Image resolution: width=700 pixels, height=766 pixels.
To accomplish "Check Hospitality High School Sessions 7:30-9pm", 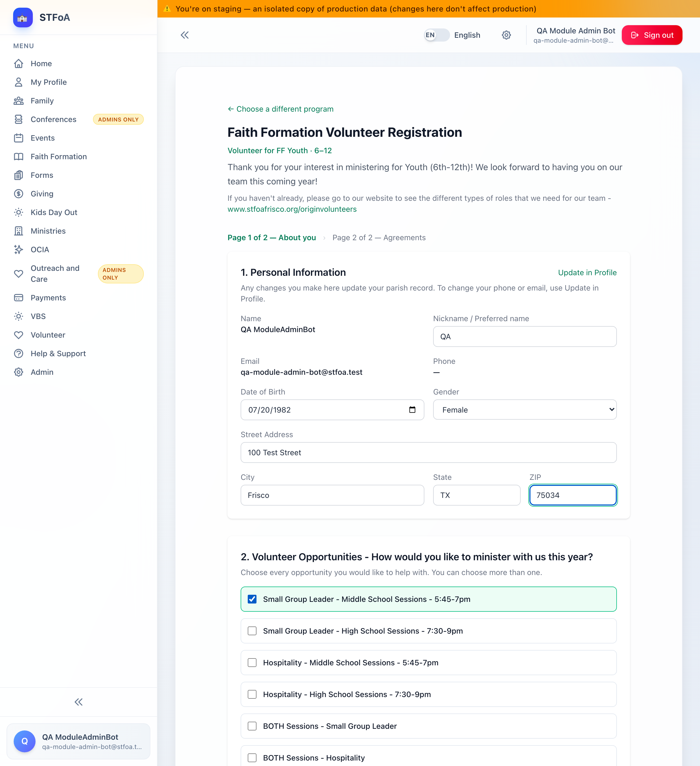I will coord(252,695).
